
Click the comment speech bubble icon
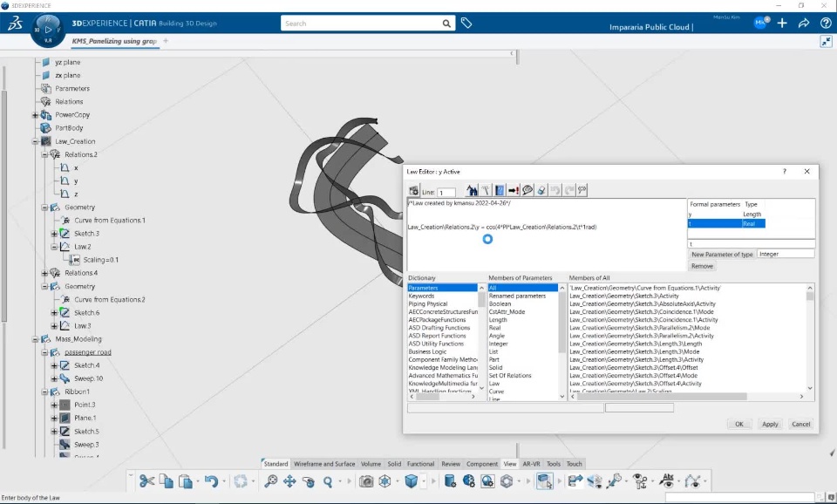click(x=527, y=190)
